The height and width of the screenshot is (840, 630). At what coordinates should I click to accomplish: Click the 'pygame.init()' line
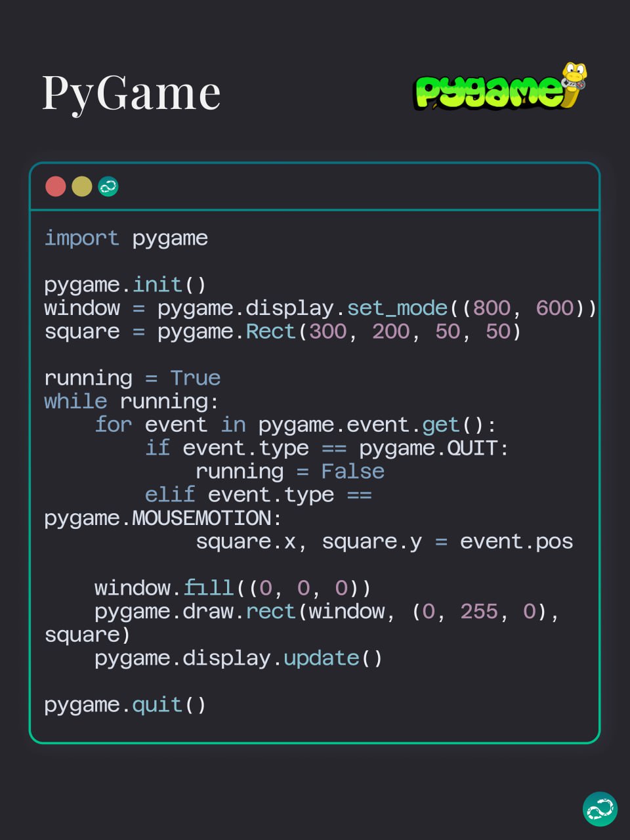pos(125,285)
